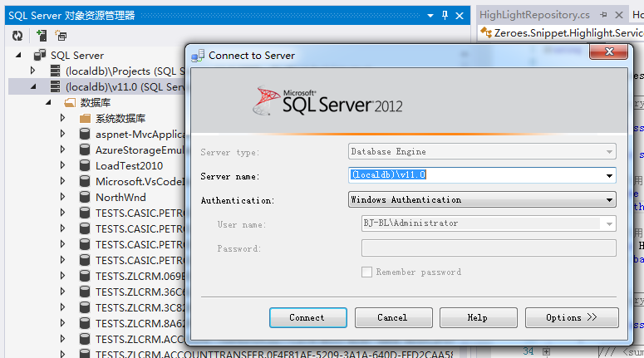The height and width of the screenshot is (358, 644).
Task: Click the group-by-schema toolbar icon
Action: 61,36
